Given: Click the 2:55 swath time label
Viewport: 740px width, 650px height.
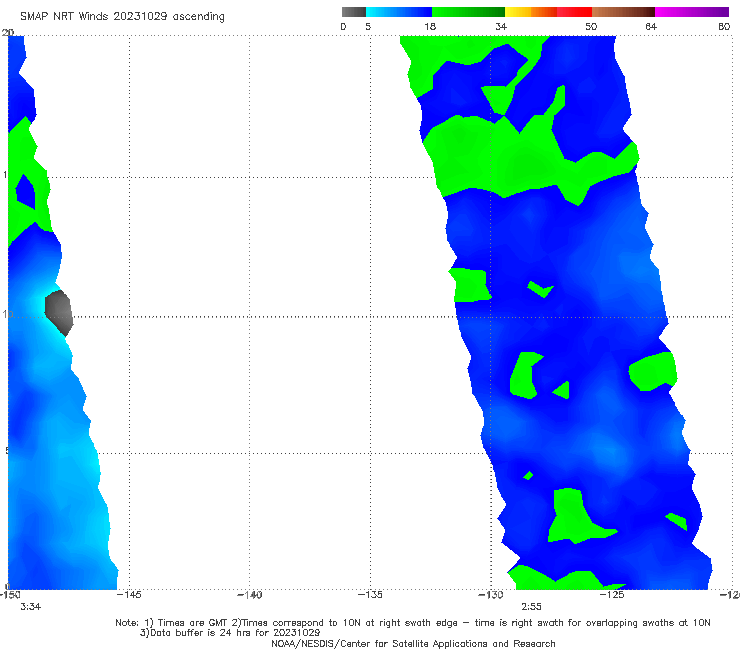Looking at the screenshot, I should click(531, 607).
